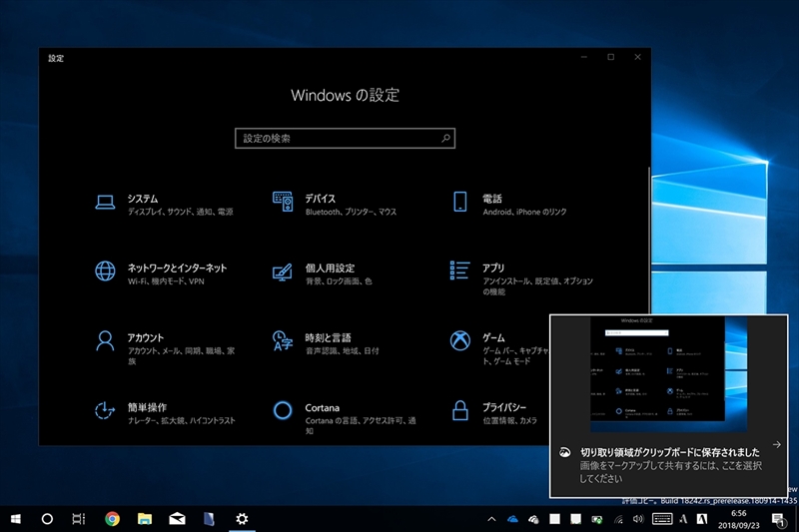This screenshot has width=799, height=532.
Task: Click the ゲーム title text
Action: click(x=493, y=337)
